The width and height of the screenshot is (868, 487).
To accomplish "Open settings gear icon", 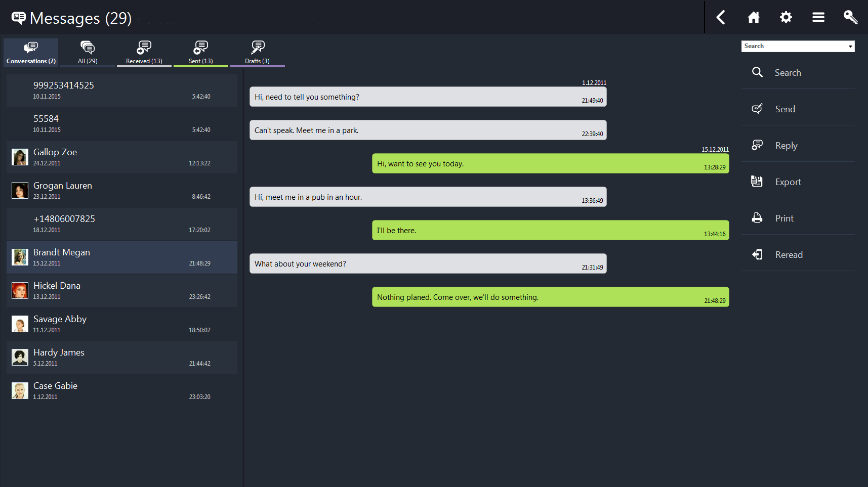I will [786, 17].
